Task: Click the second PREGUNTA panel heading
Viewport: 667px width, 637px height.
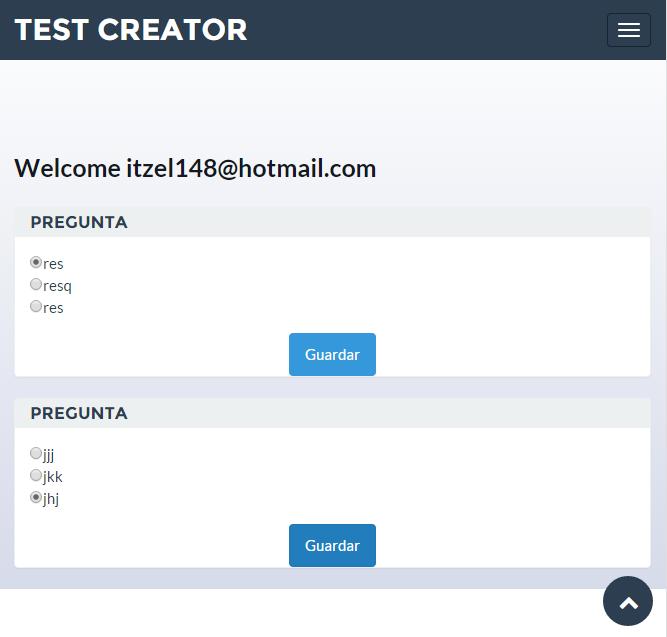Action: tap(79, 413)
